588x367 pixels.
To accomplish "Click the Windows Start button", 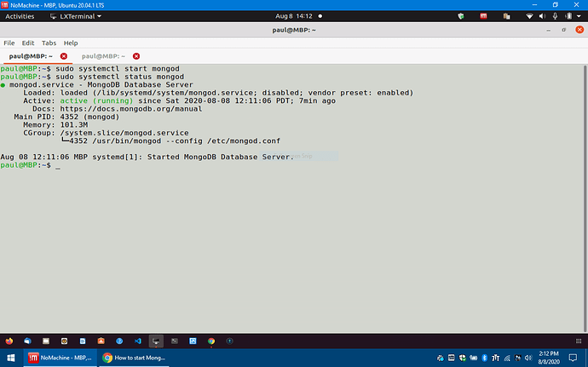I will [x=11, y=358].
